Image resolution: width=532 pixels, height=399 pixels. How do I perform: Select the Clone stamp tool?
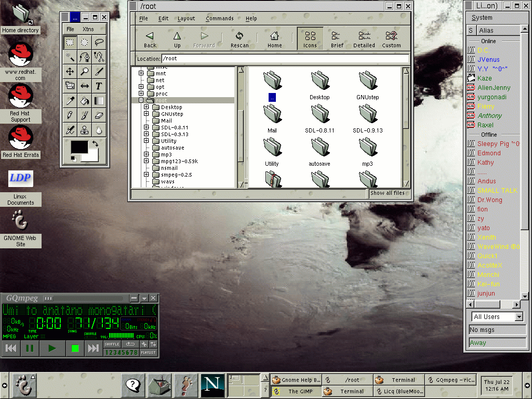(84, 129)
